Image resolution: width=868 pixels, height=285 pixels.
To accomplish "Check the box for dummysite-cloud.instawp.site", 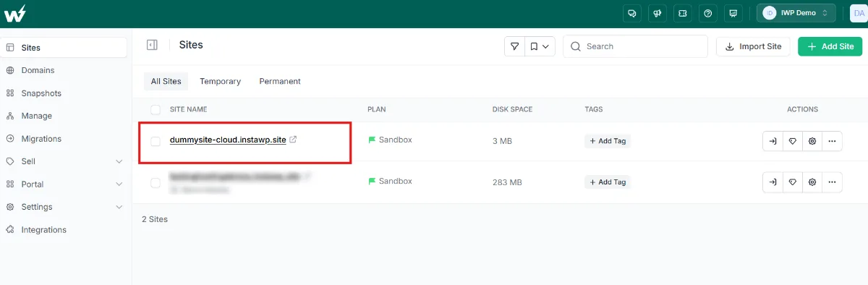I will pos(156,141).
